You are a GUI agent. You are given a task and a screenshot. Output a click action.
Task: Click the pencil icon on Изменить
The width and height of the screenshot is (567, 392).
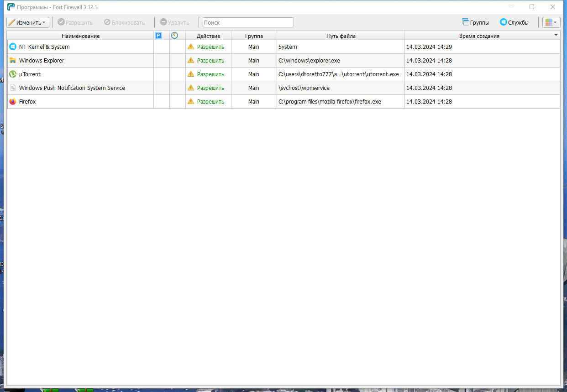(x=12, y=22)
